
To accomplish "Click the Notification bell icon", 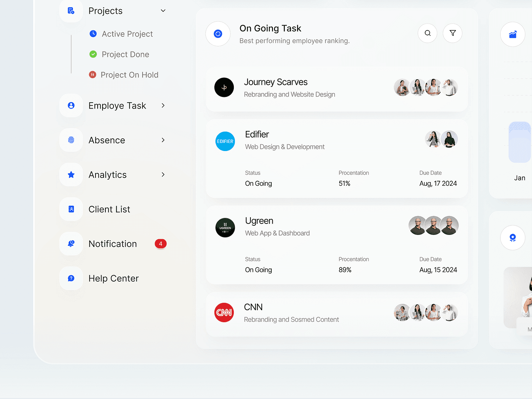I will click(x=71, y=244).
